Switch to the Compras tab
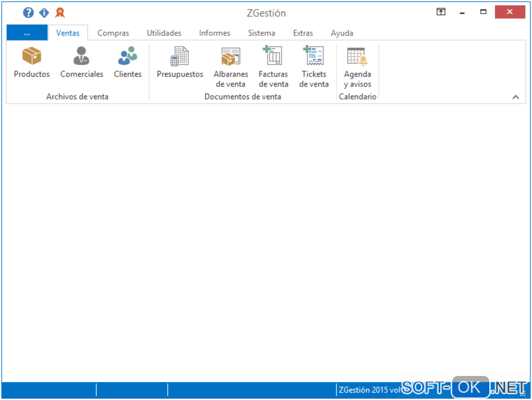The height and width of the screenshot is (400, 532). (x=113, y=33)
